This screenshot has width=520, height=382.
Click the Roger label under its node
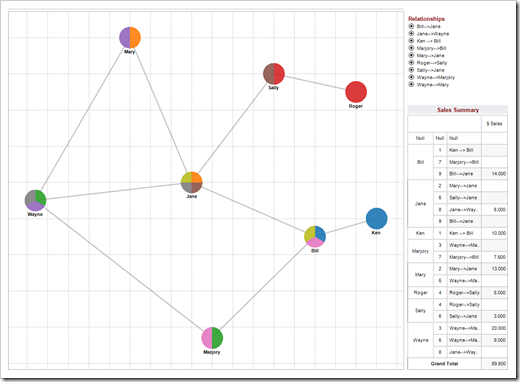[x=356, y=106]
